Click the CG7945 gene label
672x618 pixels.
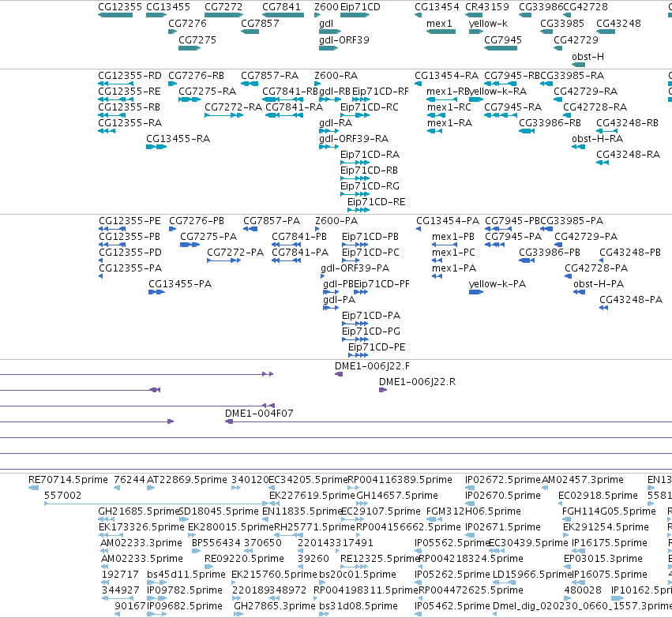click(x=503, y=39)
